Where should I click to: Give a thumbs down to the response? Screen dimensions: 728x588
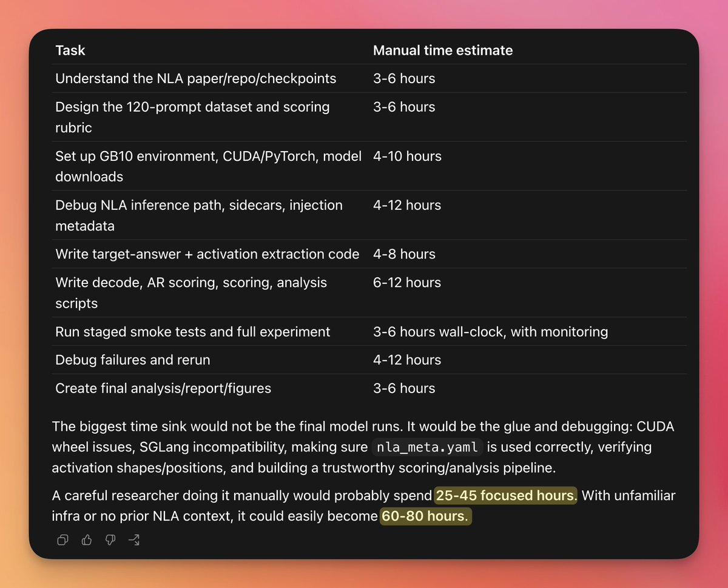(110, 540)
